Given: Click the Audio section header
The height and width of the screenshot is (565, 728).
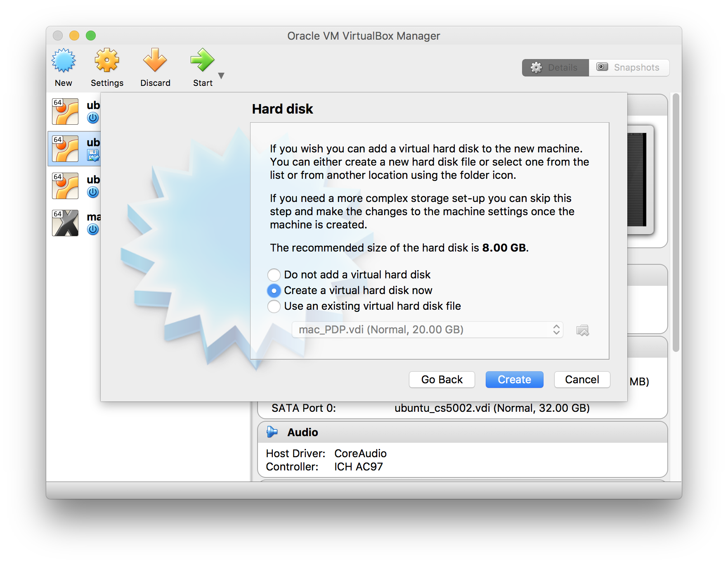Looking at the screenshot, I should pos(463,432).
